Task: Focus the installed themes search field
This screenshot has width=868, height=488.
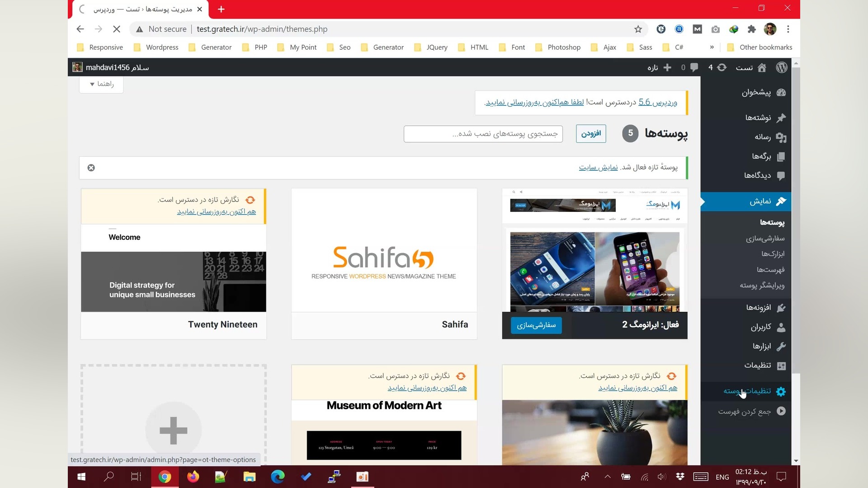Action: click(x=483, y=134)
